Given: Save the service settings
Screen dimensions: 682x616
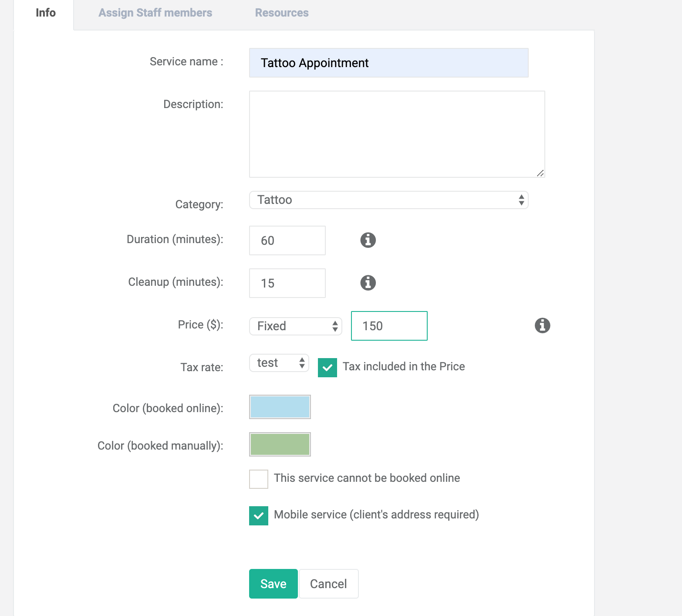Looking at the screenshot, I should 273,584.
